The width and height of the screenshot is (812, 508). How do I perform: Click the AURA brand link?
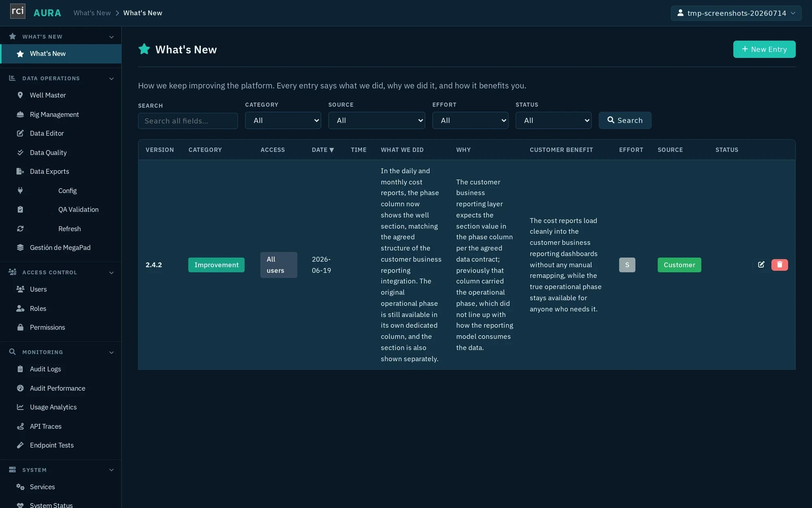click(x=47, y=13)
